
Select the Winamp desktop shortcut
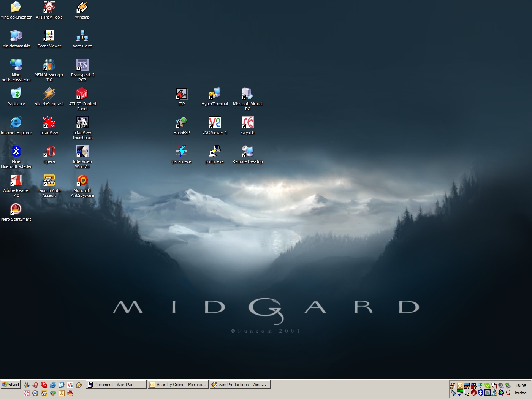(x=82, y=8)
